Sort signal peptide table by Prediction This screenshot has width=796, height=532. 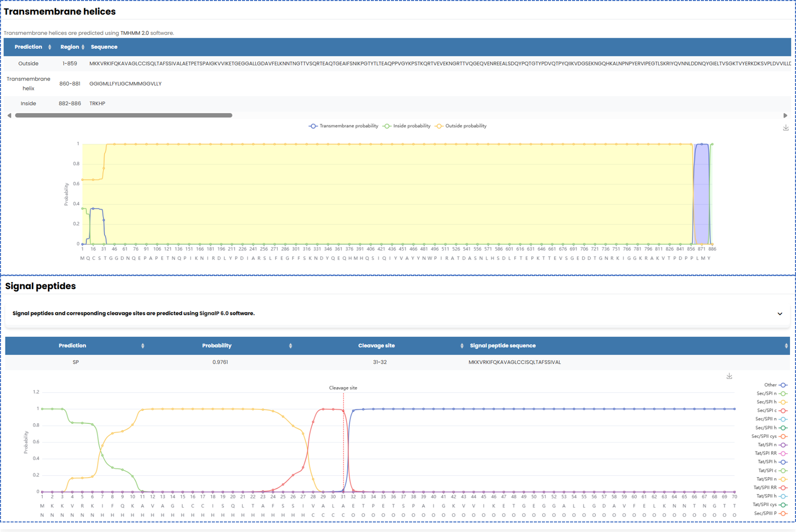pos(142,346)
